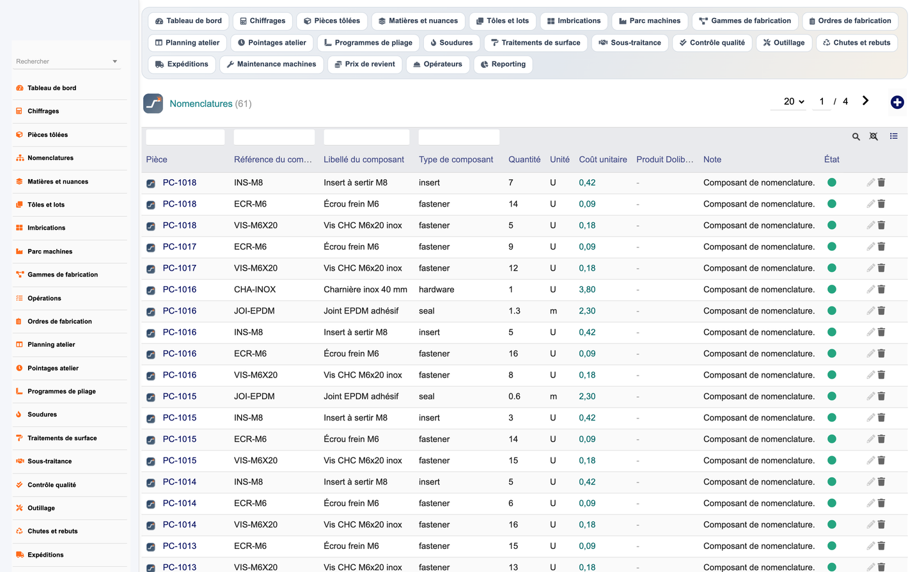924x572 pixels.
Task: Open PC-1018 link in INS-M8 row
Action: tap(179, 182)
